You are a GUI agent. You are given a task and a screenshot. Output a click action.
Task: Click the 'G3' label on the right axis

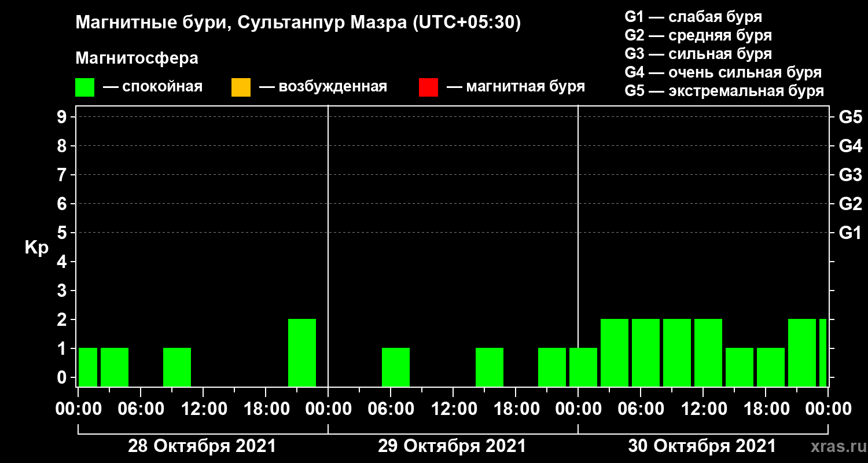[850, 175]
